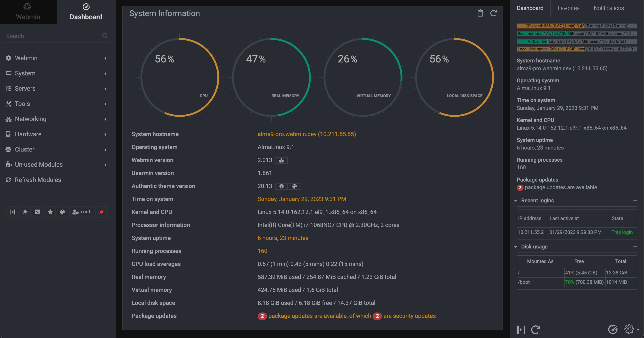Switch to the Favorites tab
The image size is (644, 338).
pyautogui.click(x=569, y=8)
